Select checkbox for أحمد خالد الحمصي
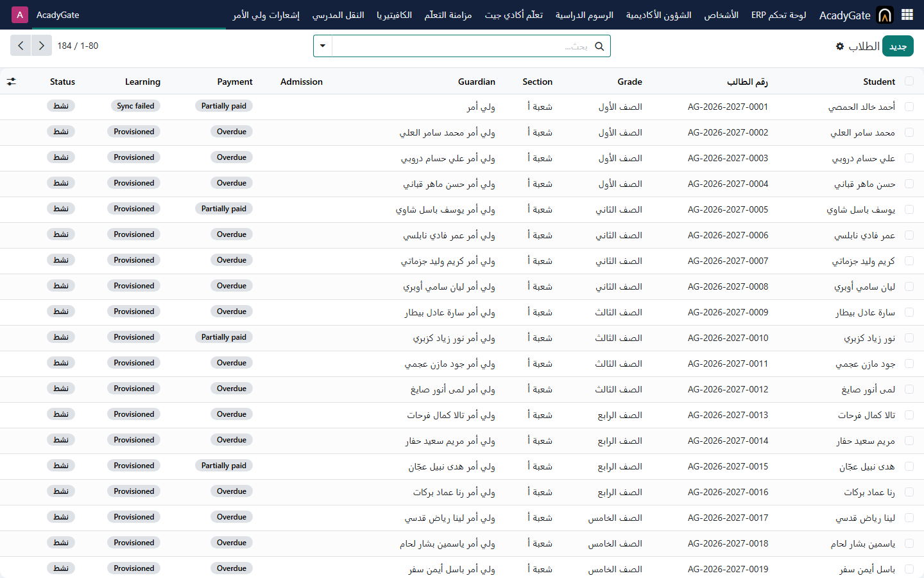Image resolution: width=924 pixels, height=578 pixels. pyautogui.click(x=909, y=107)
